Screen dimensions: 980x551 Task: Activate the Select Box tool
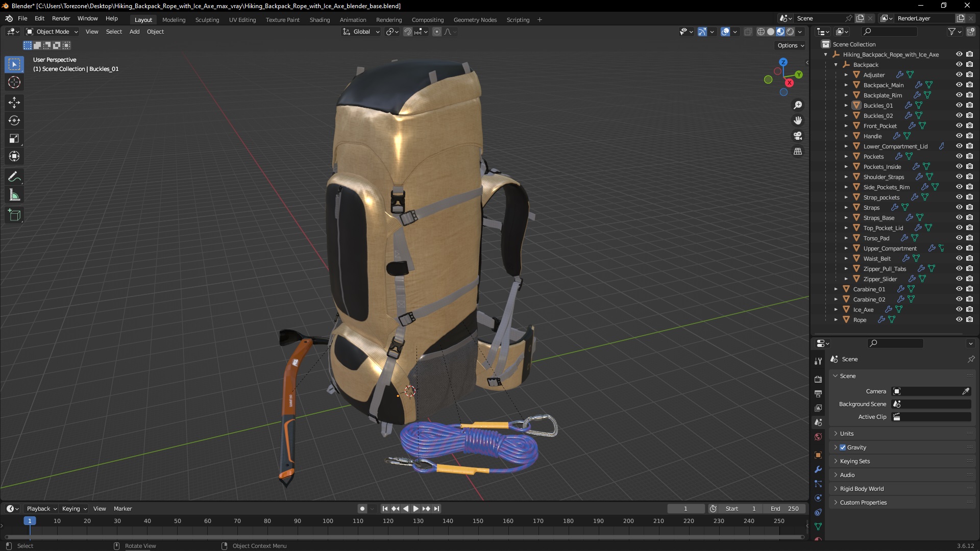(14, 64)
